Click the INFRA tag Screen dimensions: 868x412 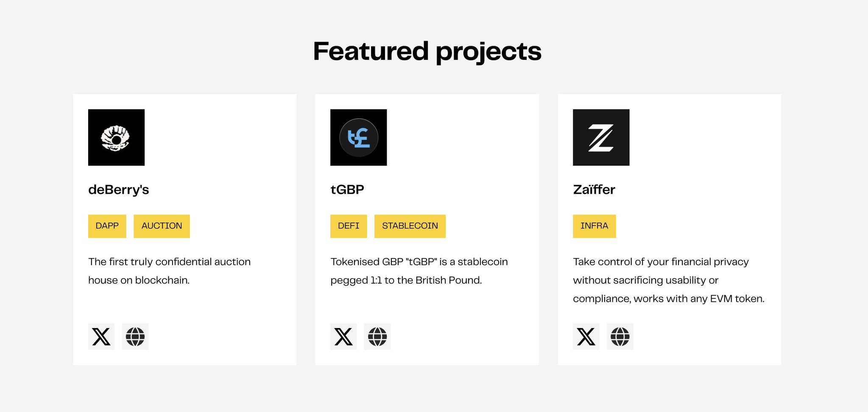[594, 226]
